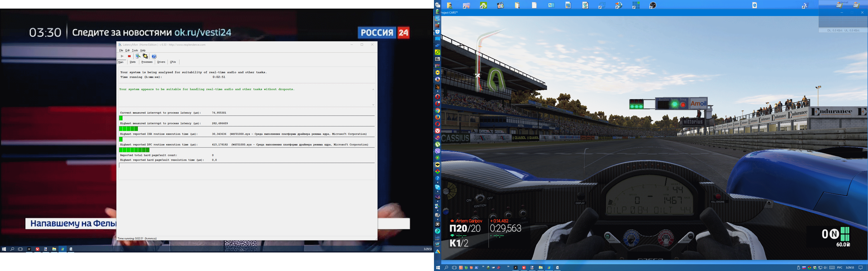This screenshot has width=868, height=271.
Task: Open the CPUs tab
Action: 173,62
